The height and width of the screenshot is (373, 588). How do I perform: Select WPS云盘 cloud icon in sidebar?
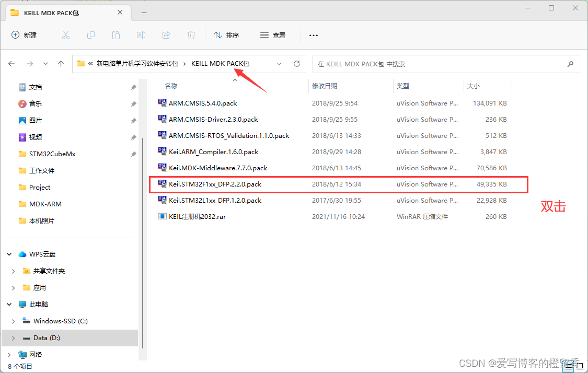[22, 254]
